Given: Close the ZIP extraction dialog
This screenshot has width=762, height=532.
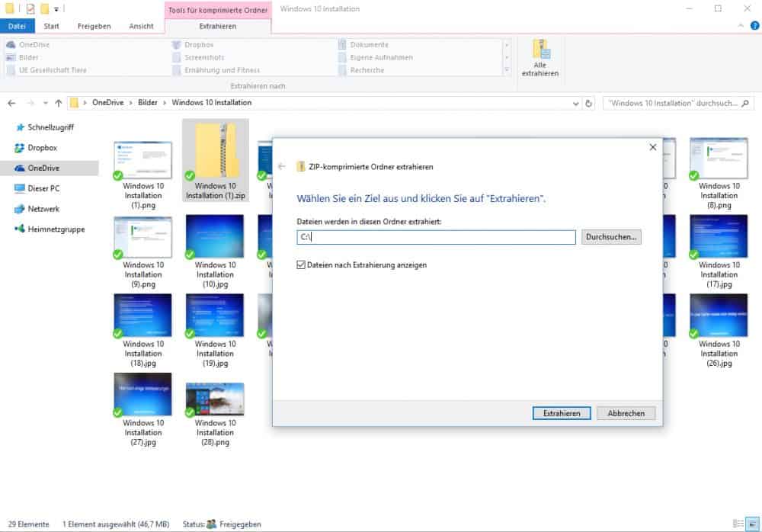Looking at the screenshot, I should tap(653, 147).
